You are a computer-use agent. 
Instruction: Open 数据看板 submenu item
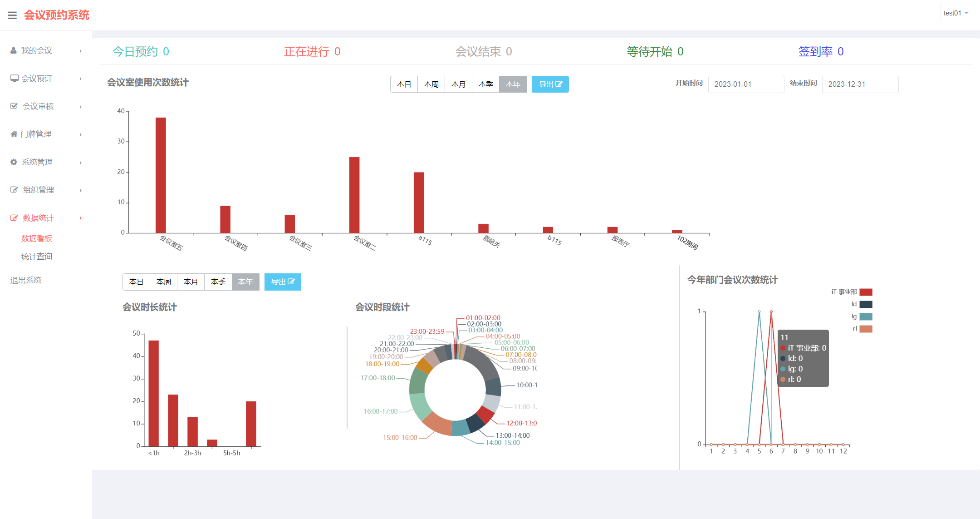click(37, 238)
